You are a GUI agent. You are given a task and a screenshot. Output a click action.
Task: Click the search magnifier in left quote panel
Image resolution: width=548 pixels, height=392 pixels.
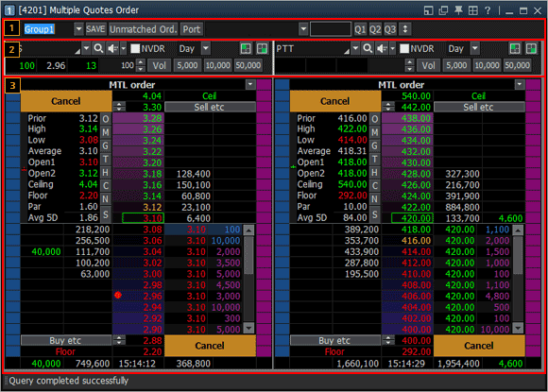click(x=98, y=48)
